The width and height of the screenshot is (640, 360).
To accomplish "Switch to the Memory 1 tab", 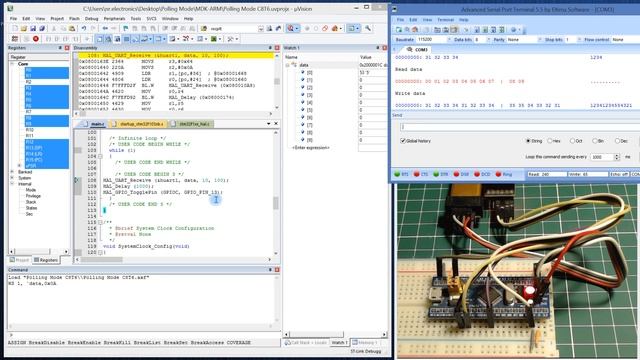I will (x=365, y=342).
